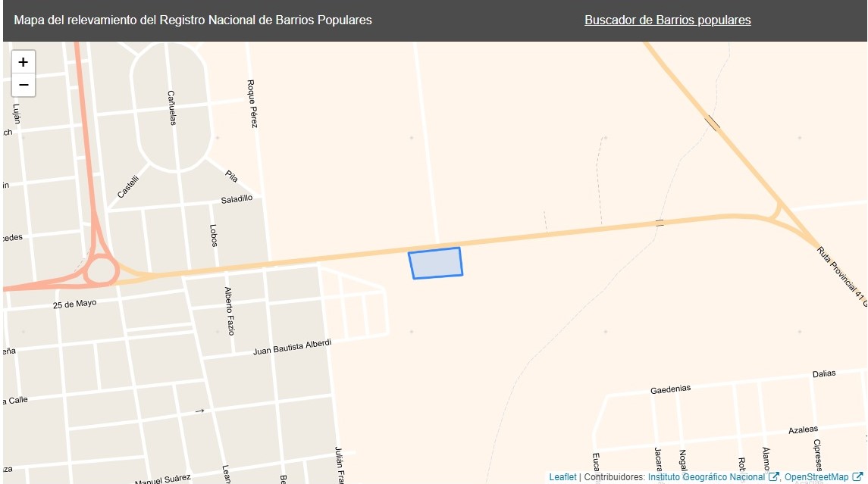This screenshot has height=484, width=868.
Task: Click the 'Roque Pérez' street label
Action: pyautogui.click(x=252, y=104)
